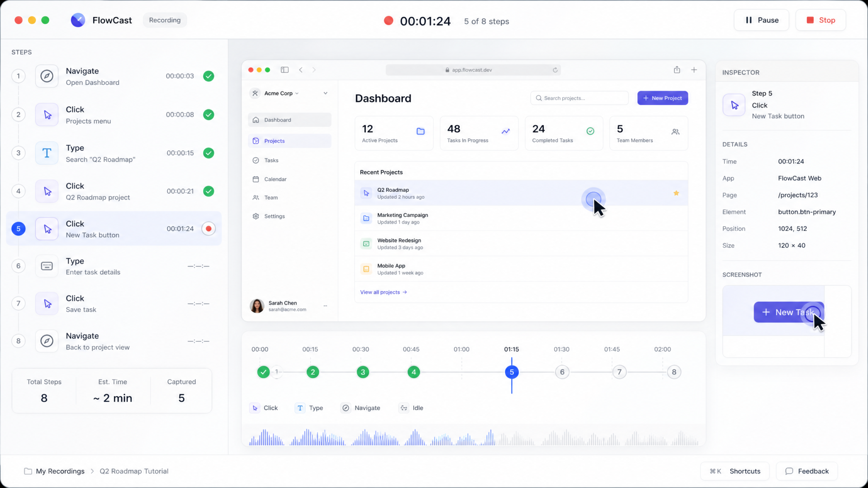Click the FlowCast logo icon
The image size is (868, 488).
click(x=78, y=20)
